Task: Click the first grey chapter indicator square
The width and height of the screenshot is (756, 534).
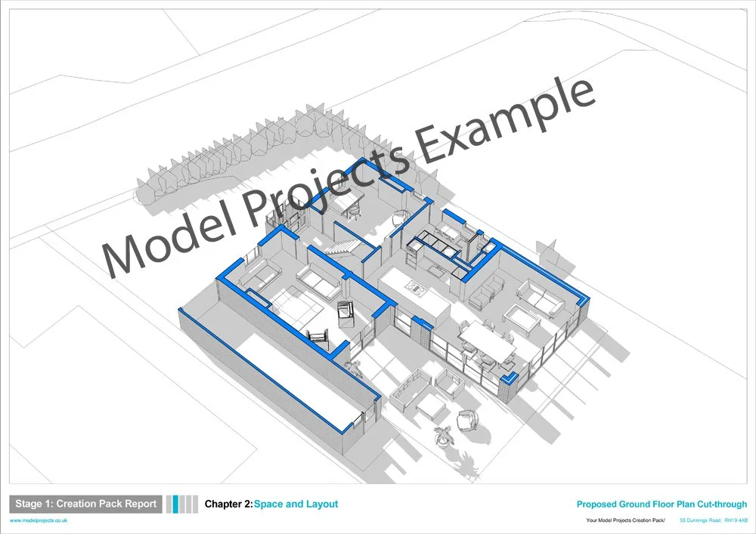Action: tap(168, 503)
